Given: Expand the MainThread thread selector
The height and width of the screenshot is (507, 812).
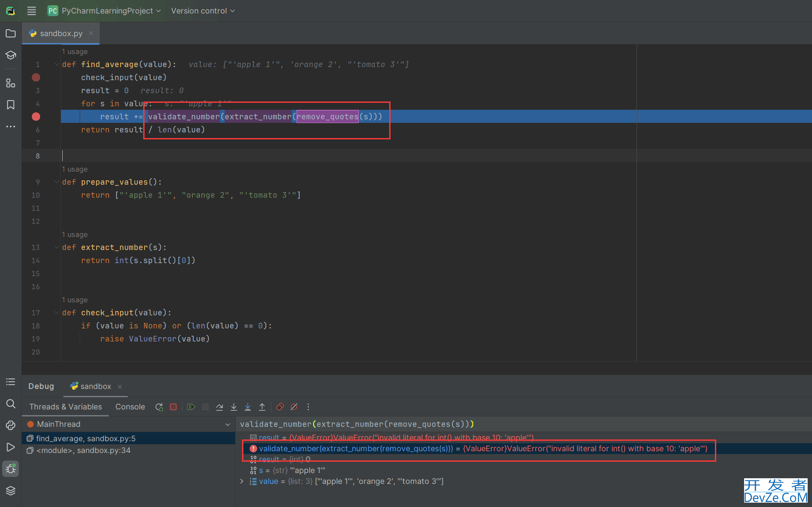Looking at the screenshot, I should (227, 424).
